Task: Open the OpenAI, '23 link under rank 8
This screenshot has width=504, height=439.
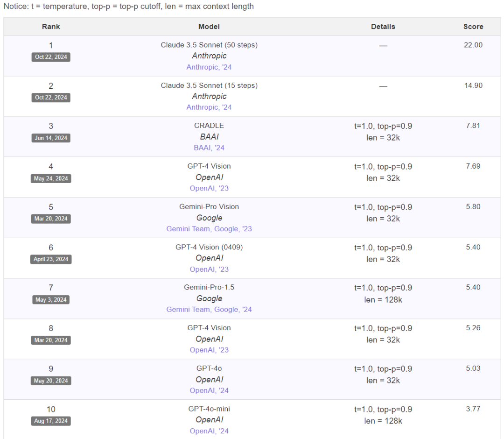Action: click(209, 350)
